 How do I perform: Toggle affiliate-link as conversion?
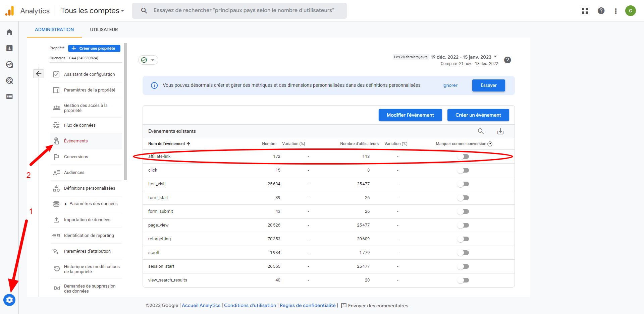click(463, 156)
